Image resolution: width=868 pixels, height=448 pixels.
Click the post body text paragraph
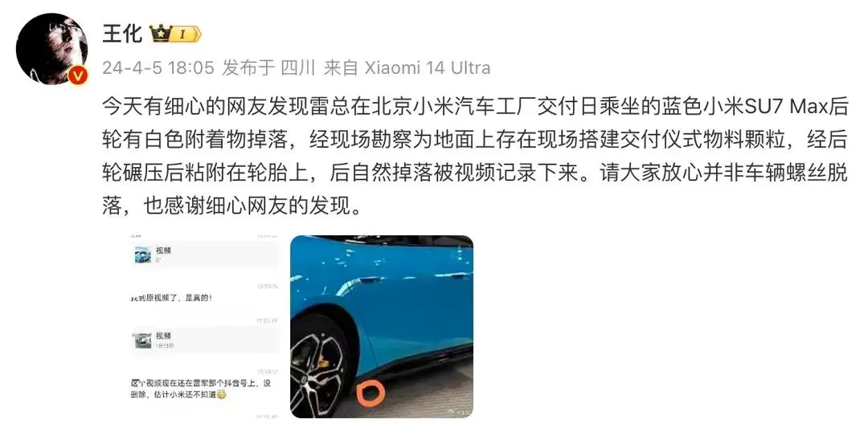click(474, 156)
